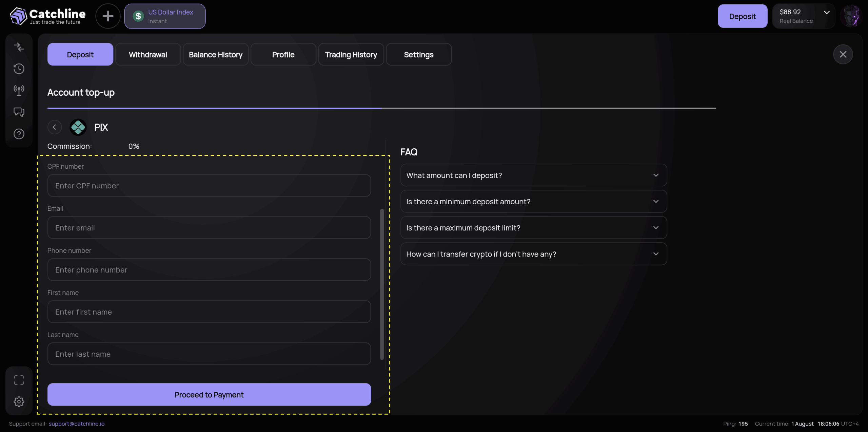Click Proceed to Payment button
The width and height of the screenshot is (868, 432).
[x=209, y=395]
